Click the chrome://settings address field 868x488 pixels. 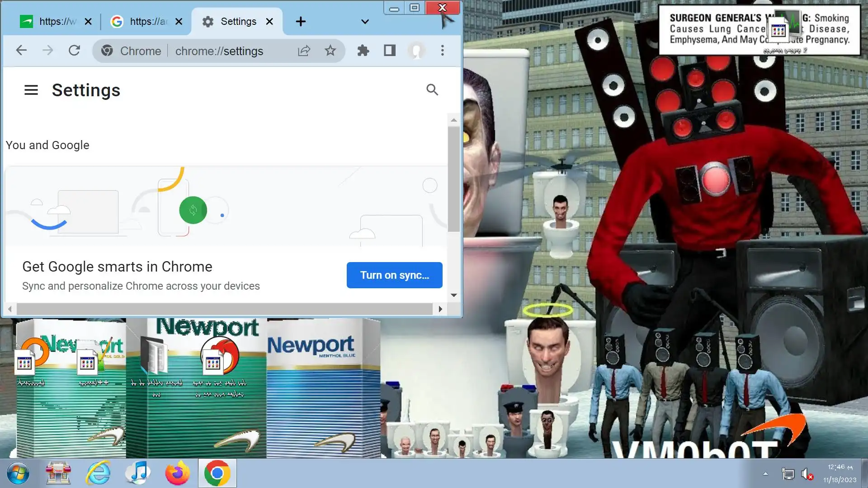(x=219, y=51)
